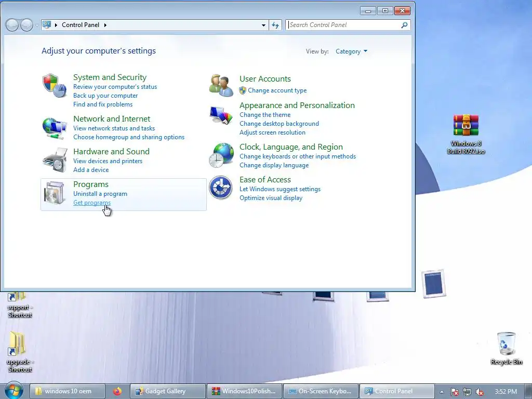Open the User Accounts heading link
Viewport: 532px width, 399px height.
click(x=265, y=79)
